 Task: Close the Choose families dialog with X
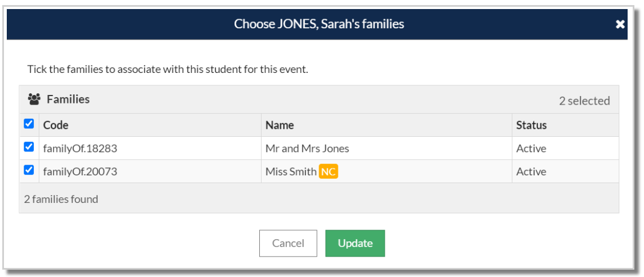[x=620, y=24]
